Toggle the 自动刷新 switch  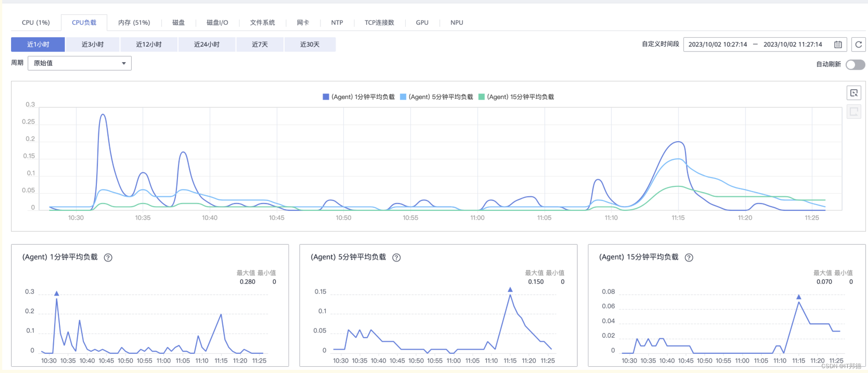coord(855,65)
